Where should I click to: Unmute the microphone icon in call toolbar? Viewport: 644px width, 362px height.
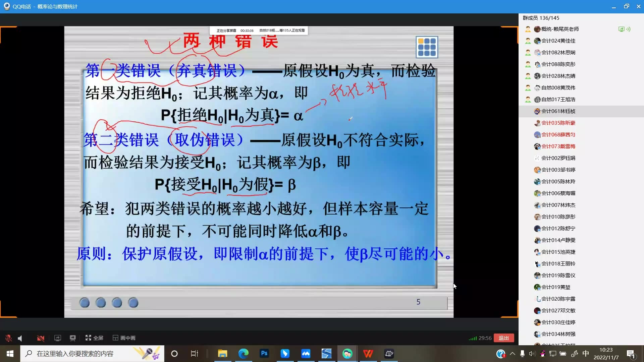pyautogui.click(x=8, y=338)
